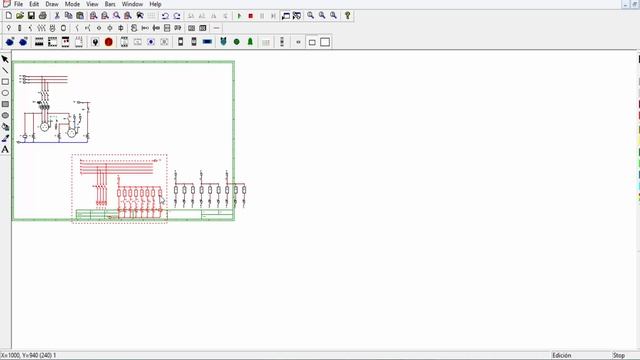Viewport: 640px width, 360px height.
Task: Select the paint bucket fill tool
Action: (x=5, y=127)
